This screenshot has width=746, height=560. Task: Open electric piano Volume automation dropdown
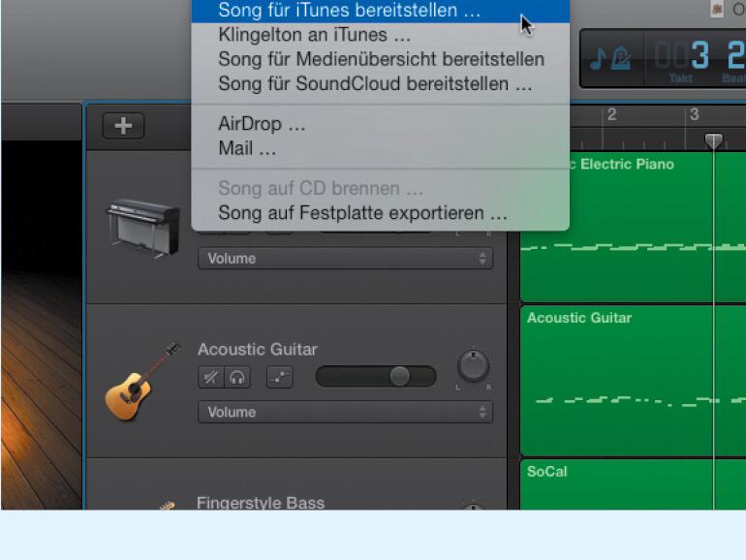point(345,259)
